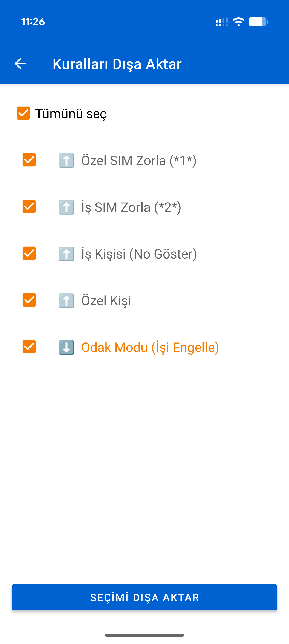Uncheck the Özel SIM Zorla (*1*) checkbox
This screenshot has height=644, width=289.
pyautogui.click(x=29, y=160)
